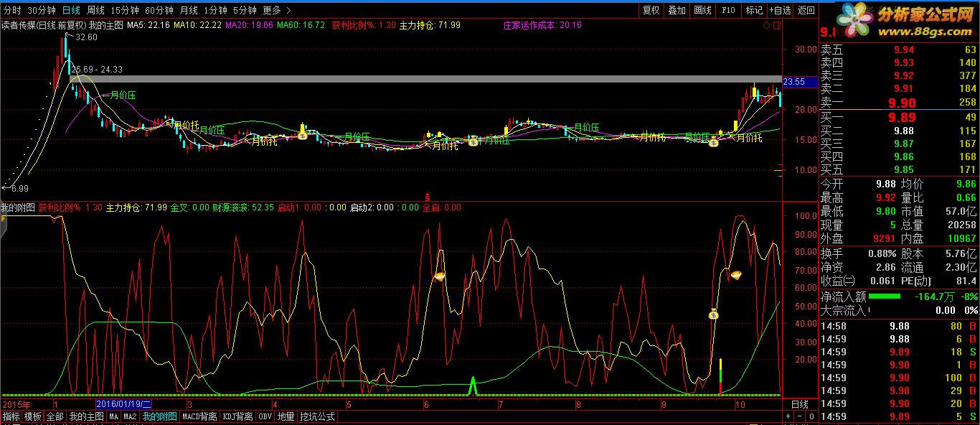Zoom out chart with minus button
The height and width of the screenshot is (425, 980).
pyautogui.click(x=800, y=416)
